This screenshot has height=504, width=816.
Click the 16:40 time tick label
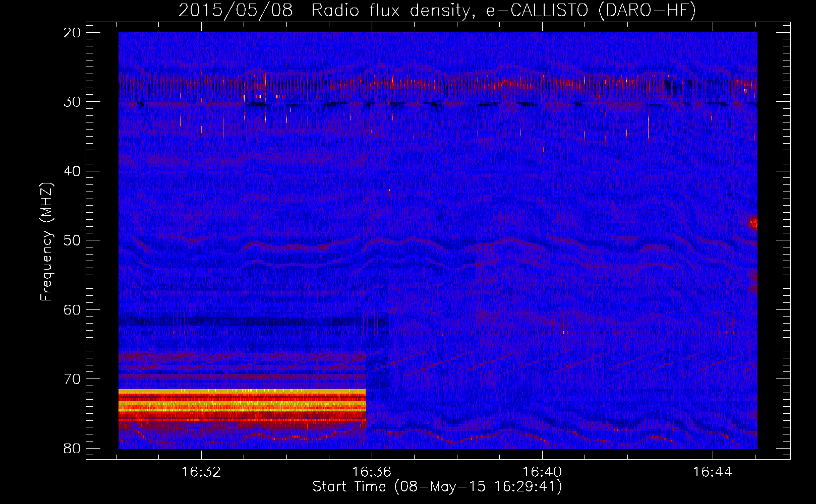click(542, 472)
